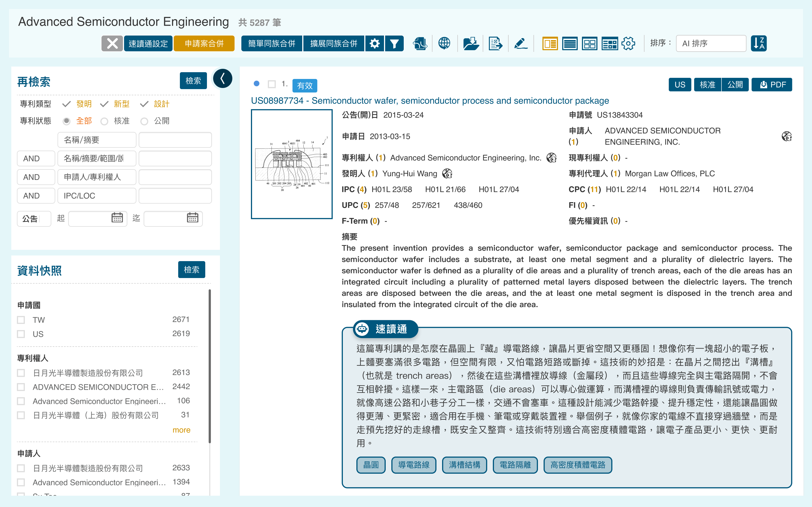Viewport: 812px width, 507px height.
Task: Toggle the Z-A sort order icon
Action: pos(759,44)
